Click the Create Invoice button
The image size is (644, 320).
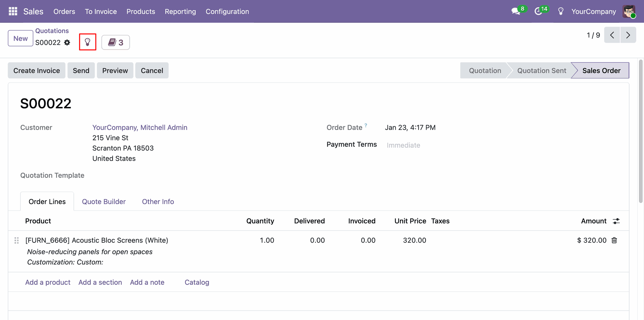pos(37,71)
